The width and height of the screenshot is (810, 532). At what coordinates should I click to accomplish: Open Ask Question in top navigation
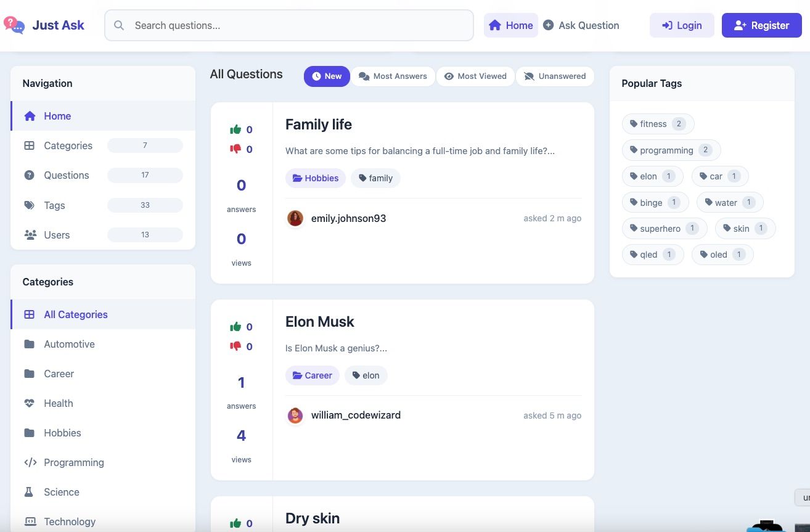tap(581, 25)
